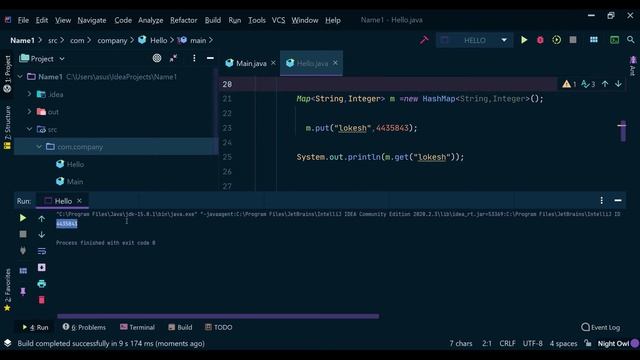The height and width of the screenshot is (360, 640).
Task: Run with coverage icon in toolbar
Action: click(x=556, y=40)
